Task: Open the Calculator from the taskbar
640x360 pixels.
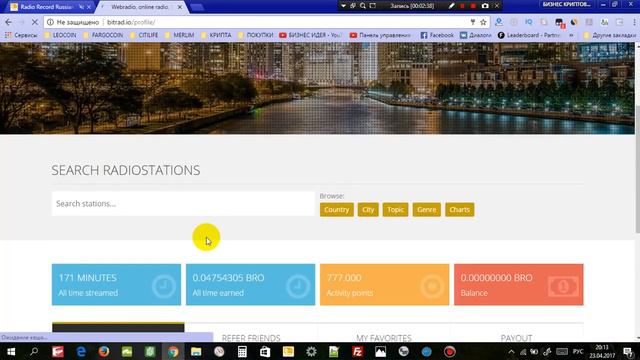Action: 242,351
